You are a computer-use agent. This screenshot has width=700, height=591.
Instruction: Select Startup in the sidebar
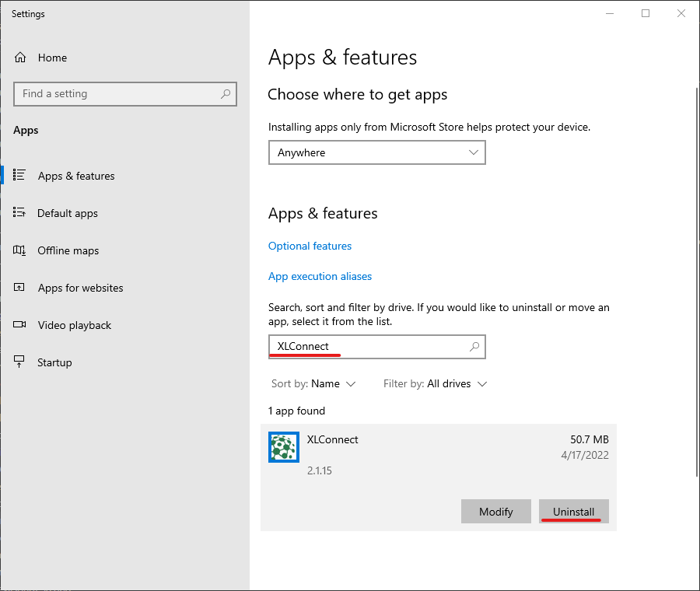click(54, 362)
